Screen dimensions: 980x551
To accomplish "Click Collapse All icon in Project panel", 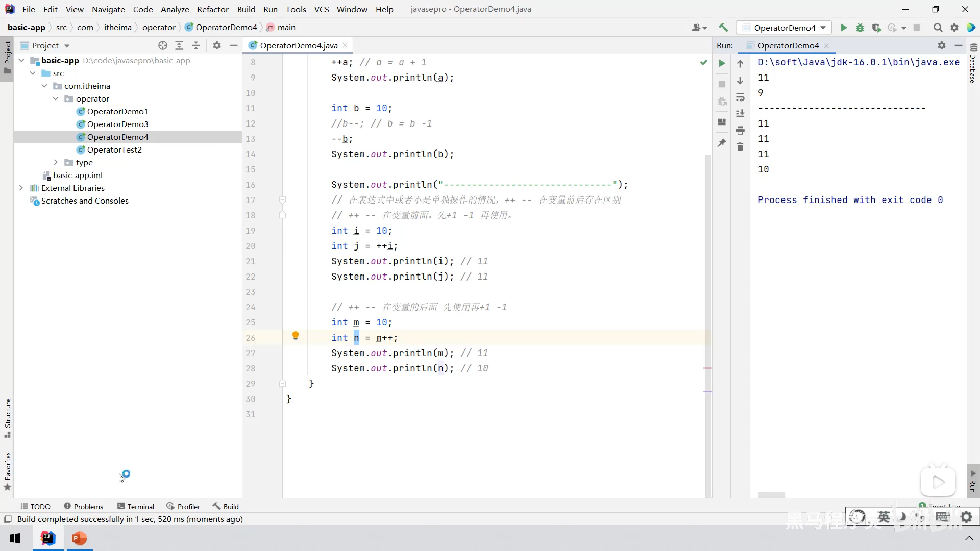I will pyautogui.click(x=196, y=45).
